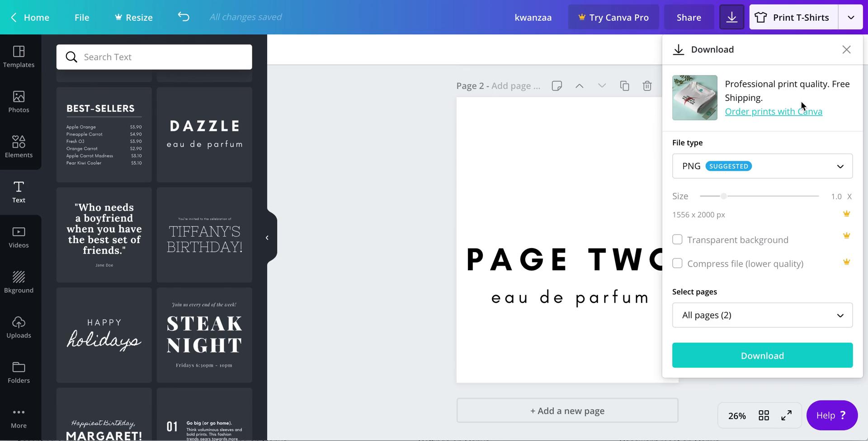Click the Print T-Shirts button
This screenshot has width=868, height=441.
pyautogui.click(x=794, y=17)
